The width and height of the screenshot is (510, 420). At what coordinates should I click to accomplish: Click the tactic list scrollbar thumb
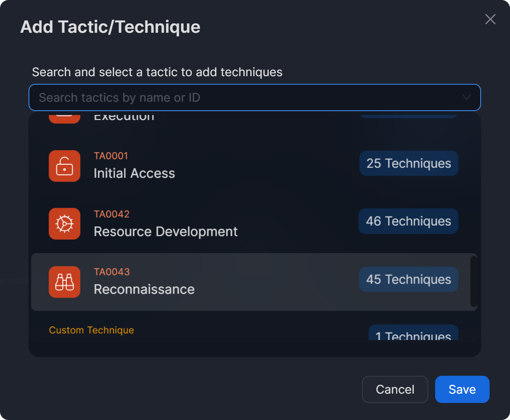[x=473, y=281]
